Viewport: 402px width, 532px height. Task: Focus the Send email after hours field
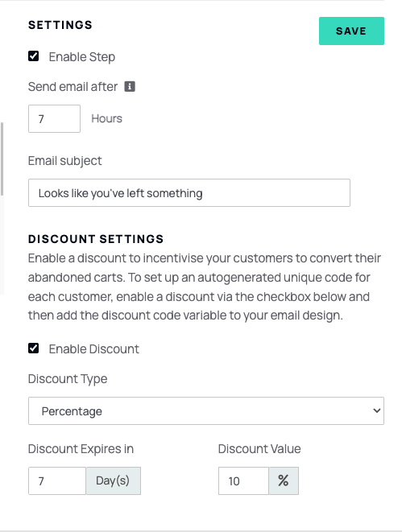pyautogui.click(x=54, y=119)
